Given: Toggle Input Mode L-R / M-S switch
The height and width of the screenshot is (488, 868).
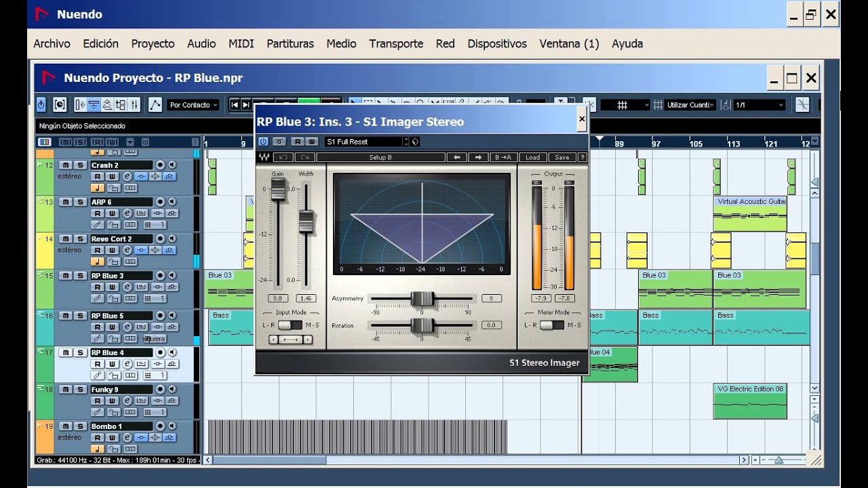Looking at the screenshot, I should pos(290,325).
